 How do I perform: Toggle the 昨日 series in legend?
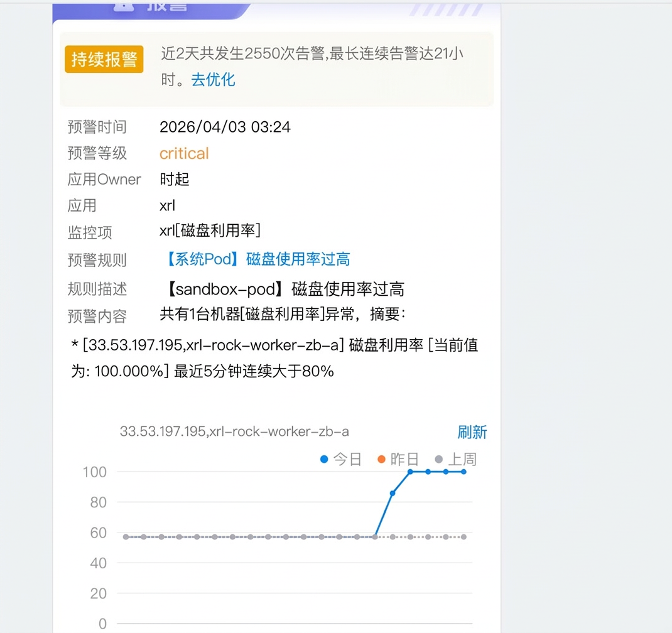pos(398,460)
